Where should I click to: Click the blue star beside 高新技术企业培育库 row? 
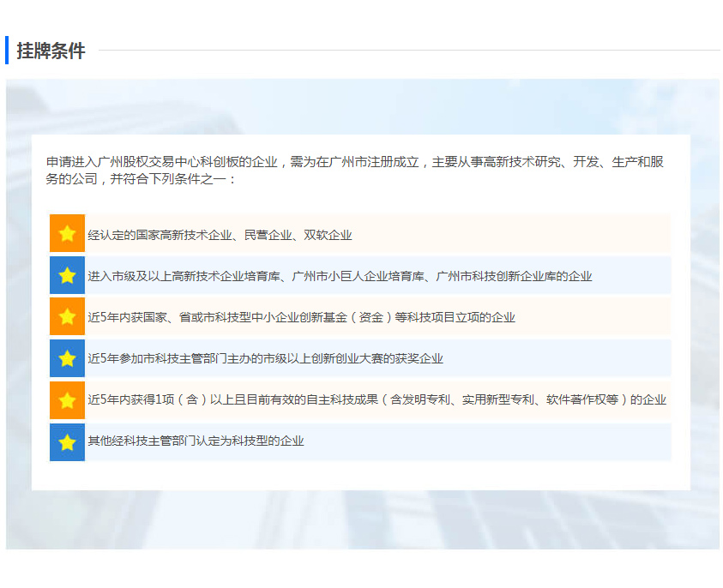click(67, 275)
